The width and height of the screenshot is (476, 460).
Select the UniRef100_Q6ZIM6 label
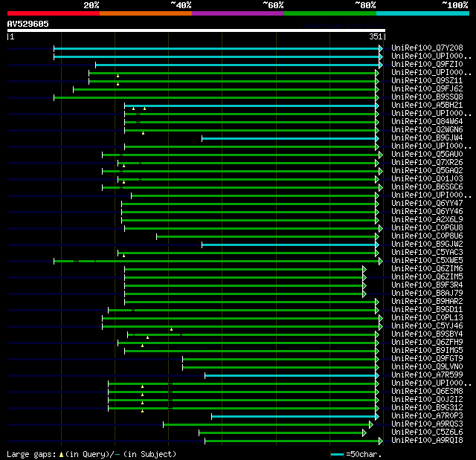[427, 269]
